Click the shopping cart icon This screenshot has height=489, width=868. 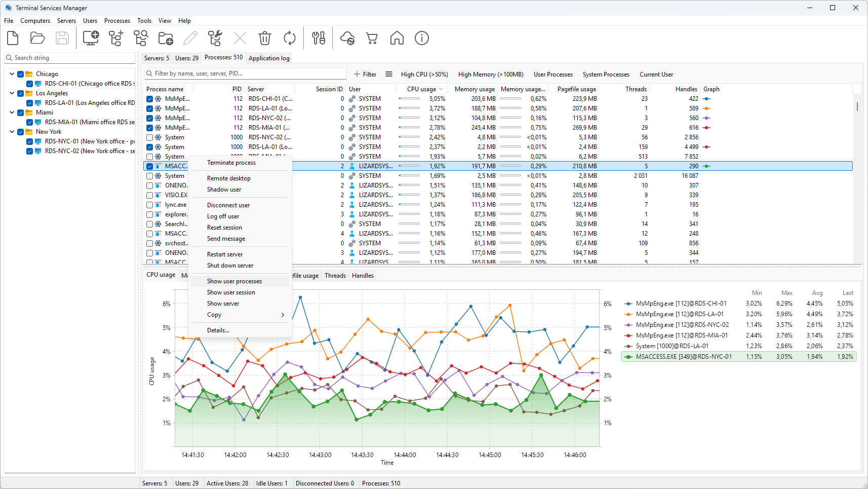tap(372, 38)
